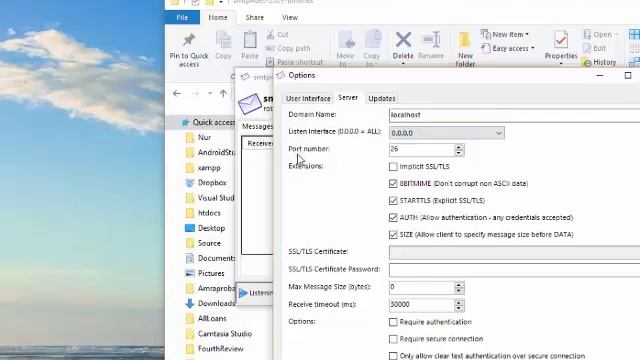Viewport: 640px width, 360px height.
Task: Click SSL/TLS Certificate Password field
Action: 514,270
